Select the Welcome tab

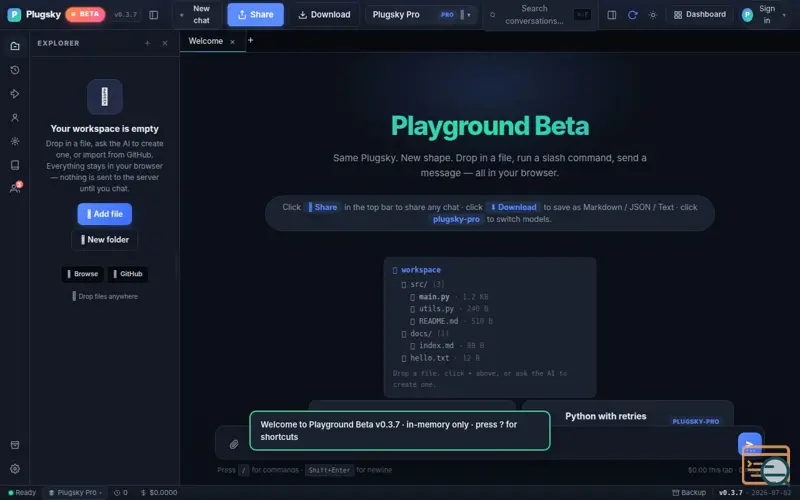[x=206, y=41]
